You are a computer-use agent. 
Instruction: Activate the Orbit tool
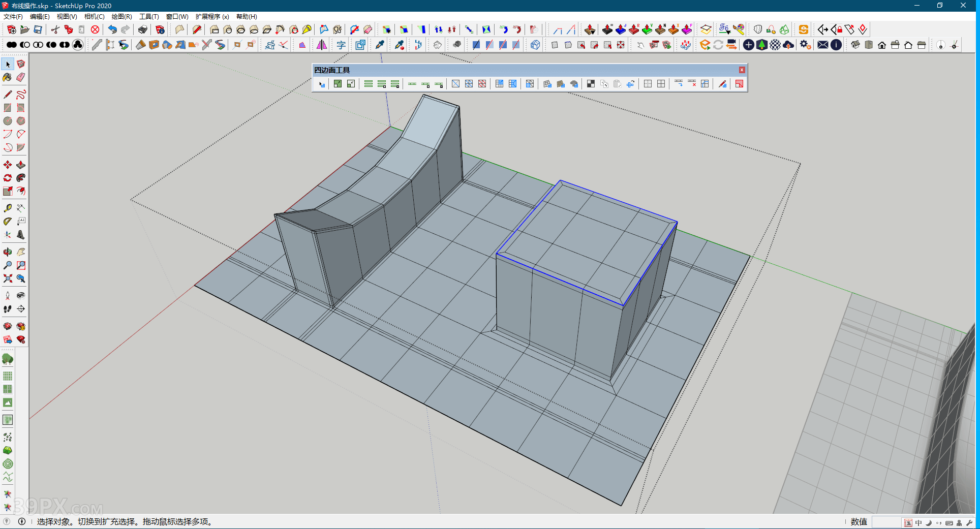[8, 252]
